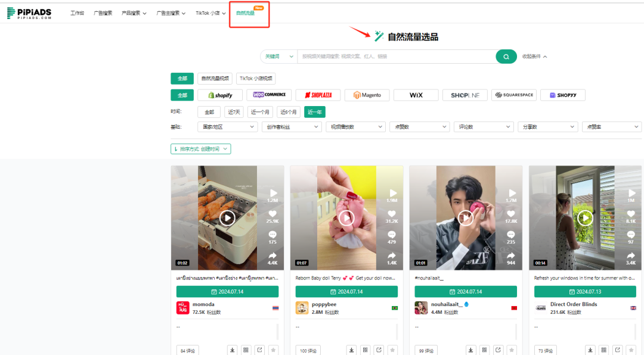Click the PiPiADS logo

29,12
